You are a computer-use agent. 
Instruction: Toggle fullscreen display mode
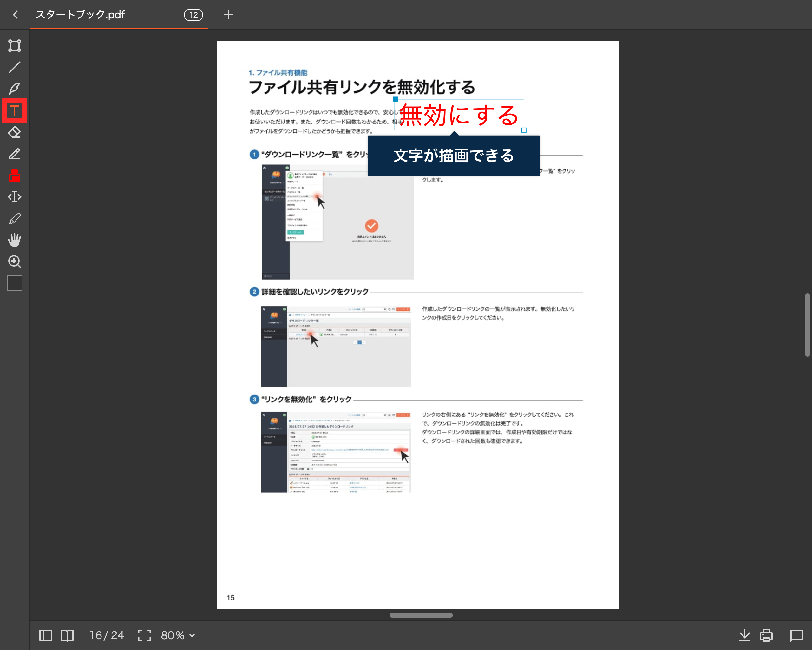click(x=144, y=635)
